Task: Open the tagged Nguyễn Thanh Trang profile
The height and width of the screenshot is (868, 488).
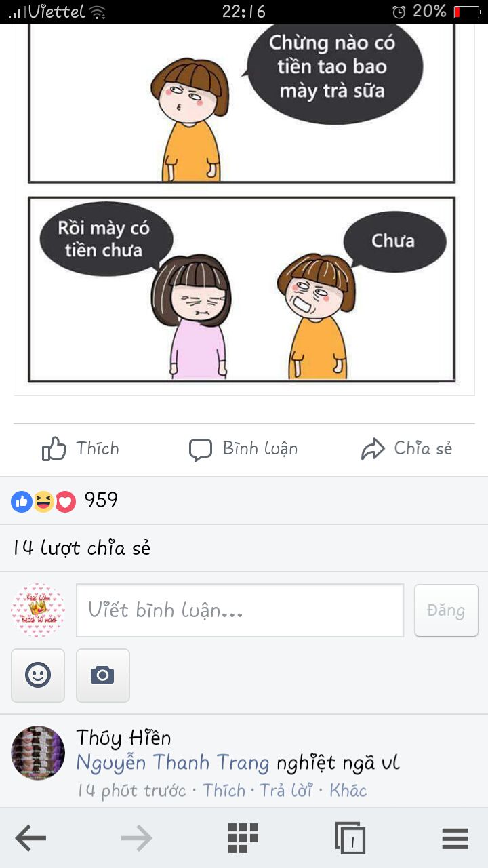Action: point(173,764)
